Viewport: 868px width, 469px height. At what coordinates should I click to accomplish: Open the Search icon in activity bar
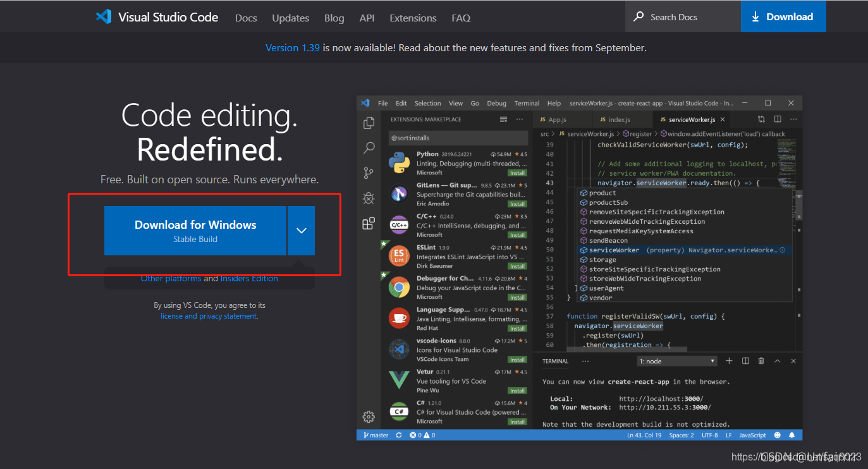tap(369, 148)
